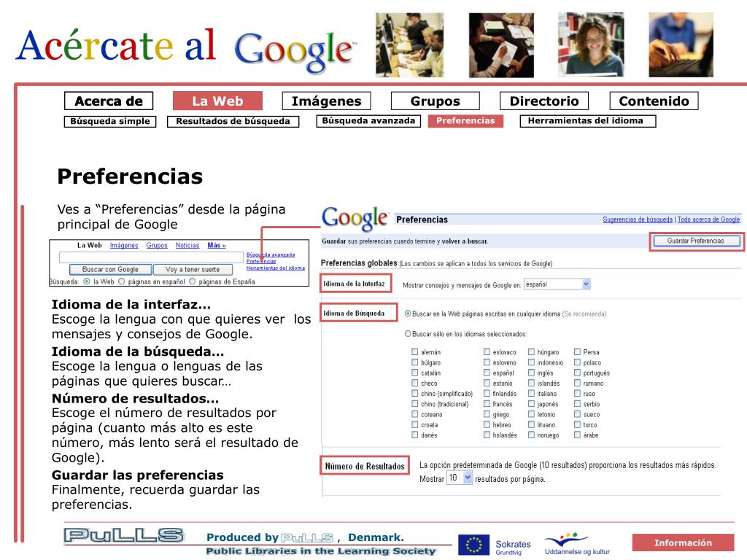Screen dimensions: 747x560
Task: Tick the chino (simplificado) checkbox
Action: tap(414, 393)
